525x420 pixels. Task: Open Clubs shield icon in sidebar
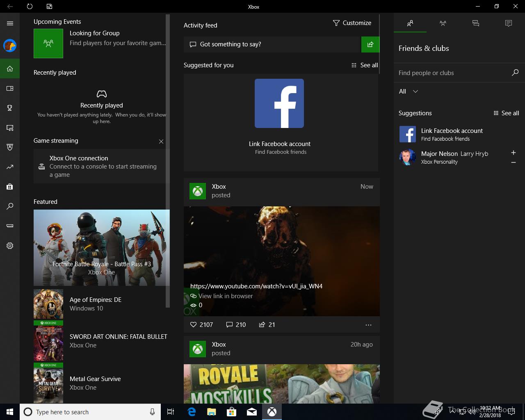[x=10, y=147]
